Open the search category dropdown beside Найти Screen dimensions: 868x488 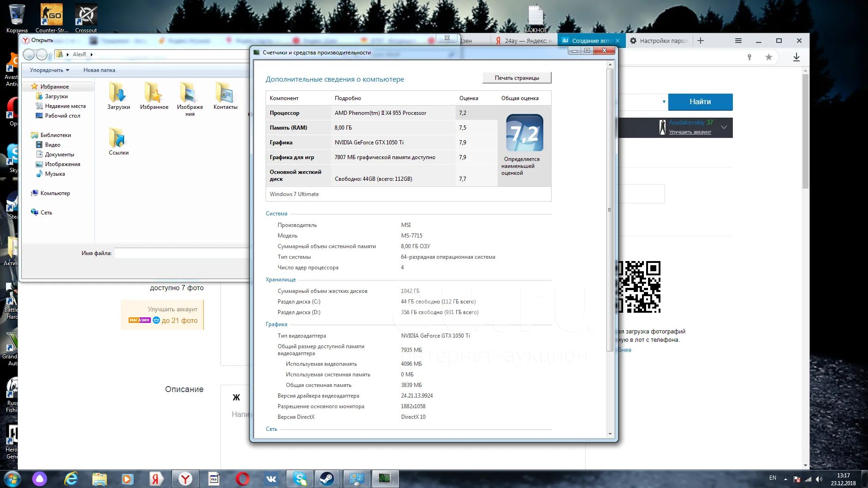[664, 102]
